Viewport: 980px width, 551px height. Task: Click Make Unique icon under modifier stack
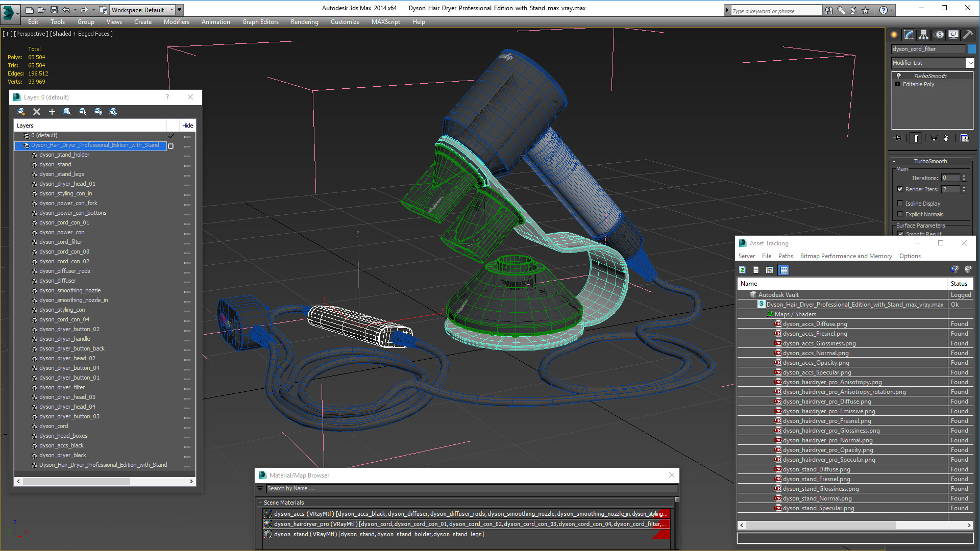934,138
